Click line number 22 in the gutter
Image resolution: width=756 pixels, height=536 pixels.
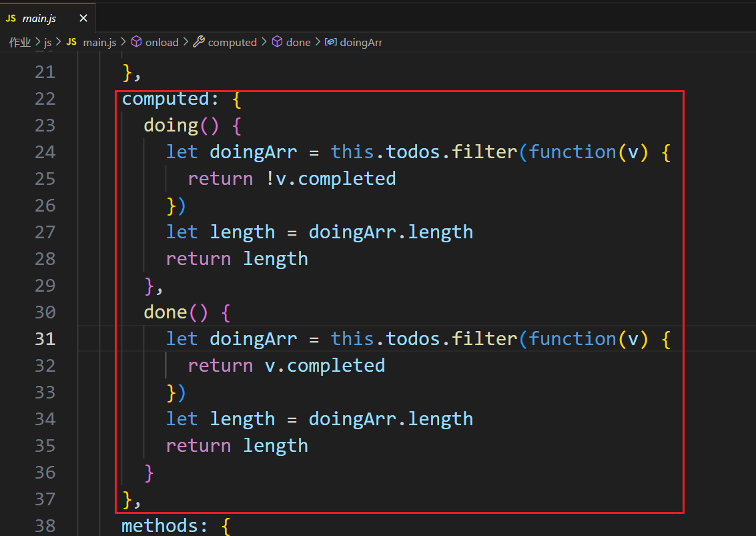click(x=45, y=99)
